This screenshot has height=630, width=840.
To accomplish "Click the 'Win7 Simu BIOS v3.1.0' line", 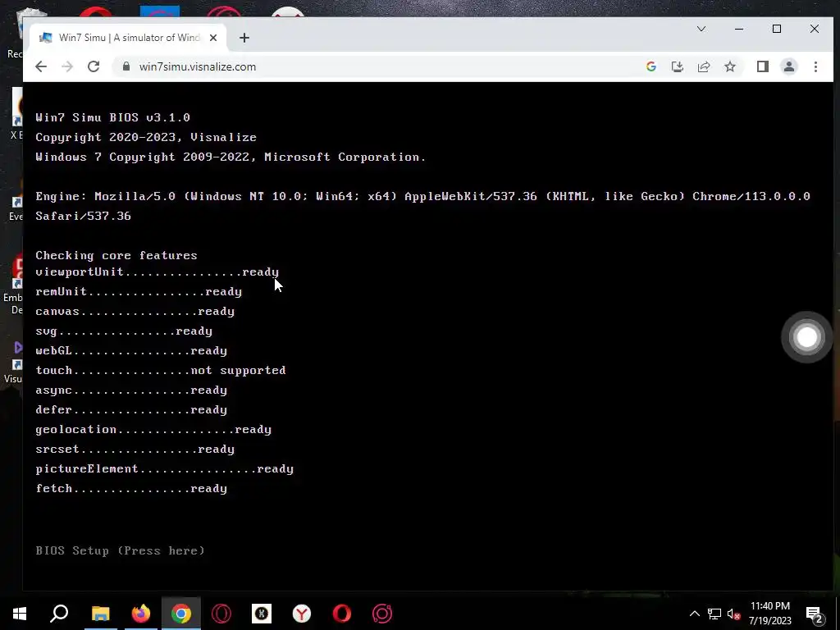I will [x=113, y=117].
